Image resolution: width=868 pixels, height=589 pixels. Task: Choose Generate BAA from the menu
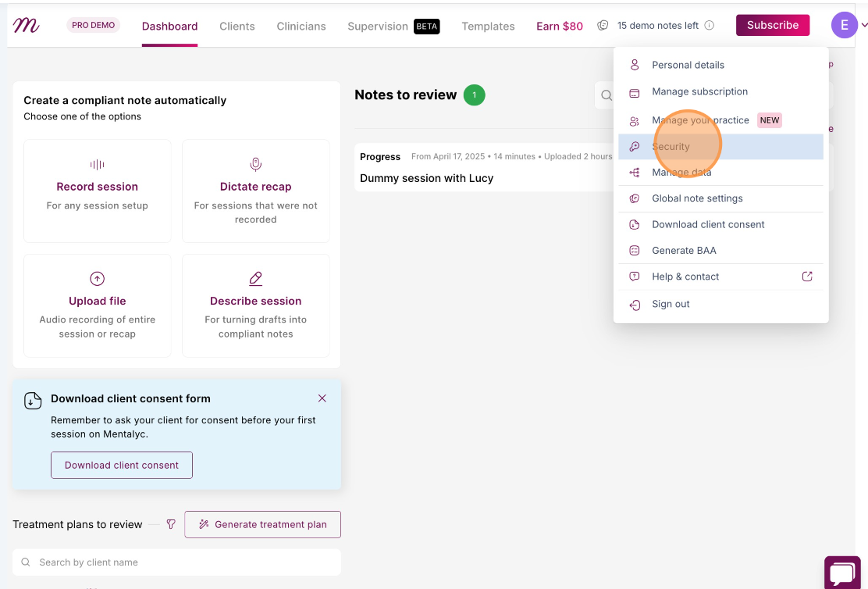pyautogui.click(x=720, y=251)
